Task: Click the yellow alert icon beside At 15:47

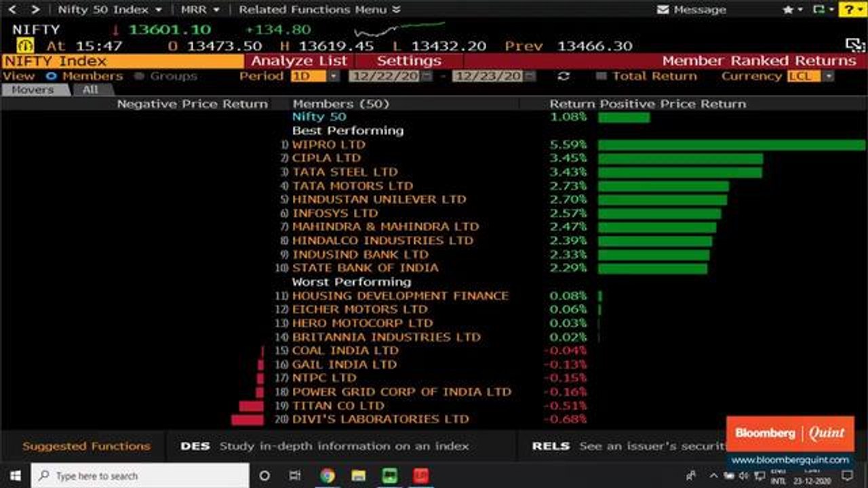Action: [x=25, y=45]
